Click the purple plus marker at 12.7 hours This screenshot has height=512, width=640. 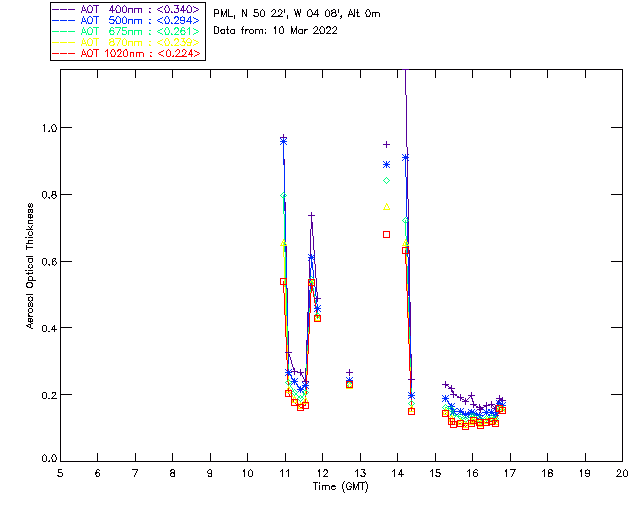(x=349, y=372)
